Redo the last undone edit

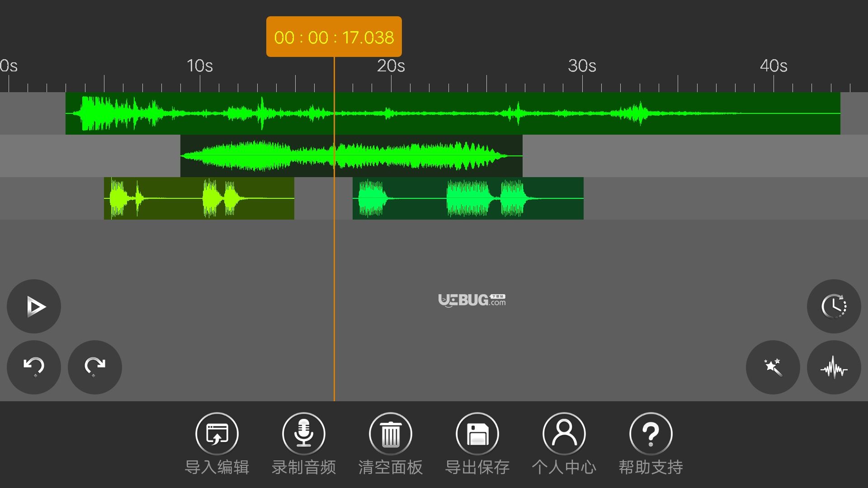click(95, 367)
